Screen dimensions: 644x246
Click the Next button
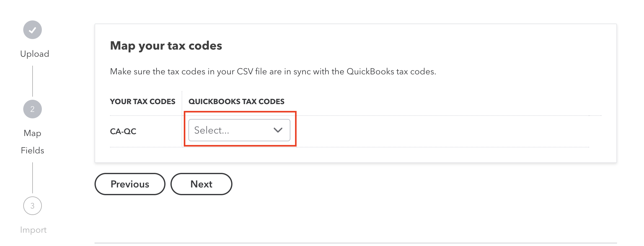[x=201, y=184]
